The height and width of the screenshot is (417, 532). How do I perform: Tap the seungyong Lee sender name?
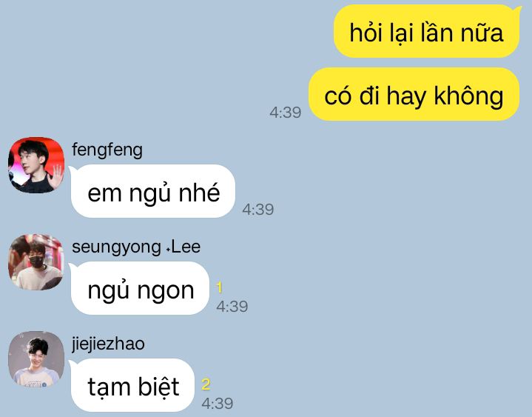136,247
